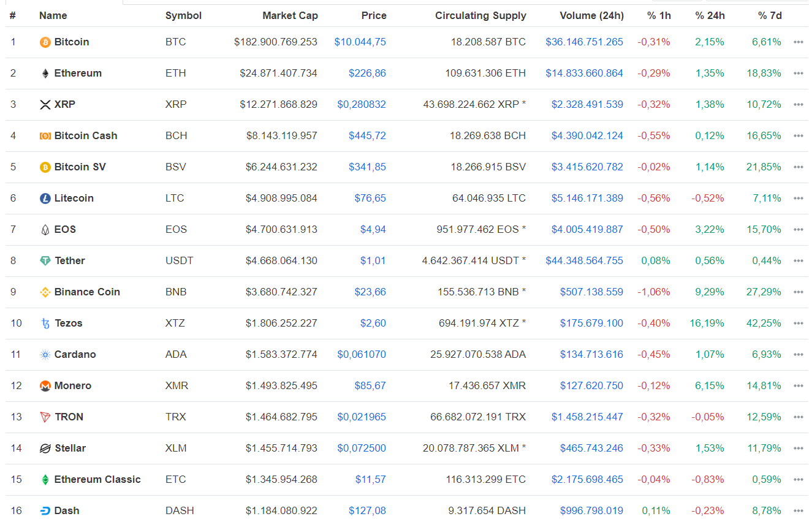This screenshot has height=519, width=812.
Task: Open the three-dot options for Tezos row
Action: click(x=798, y=324)
